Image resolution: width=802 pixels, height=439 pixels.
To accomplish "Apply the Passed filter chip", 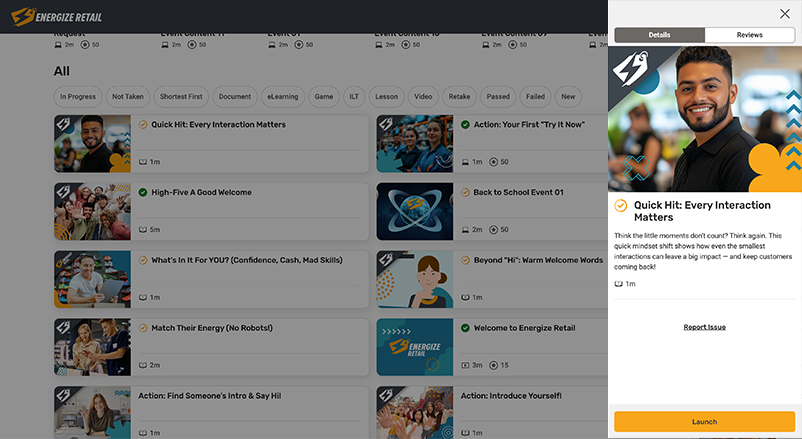I will (498, 97).
